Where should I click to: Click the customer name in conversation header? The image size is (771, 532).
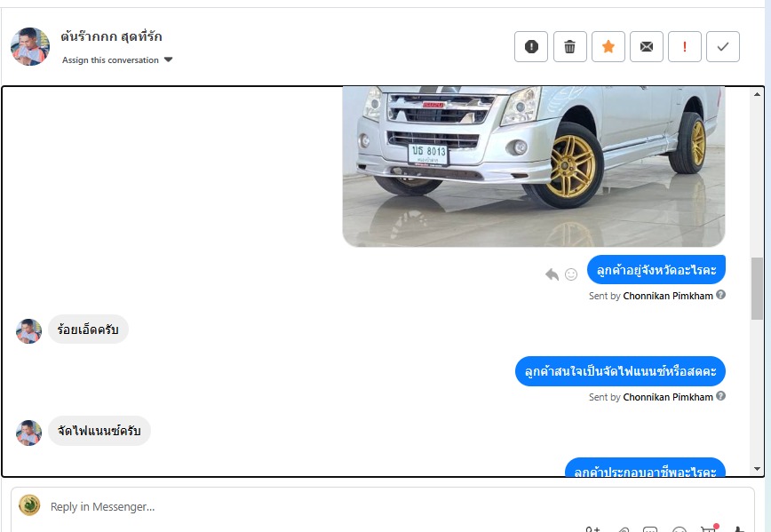111,36
